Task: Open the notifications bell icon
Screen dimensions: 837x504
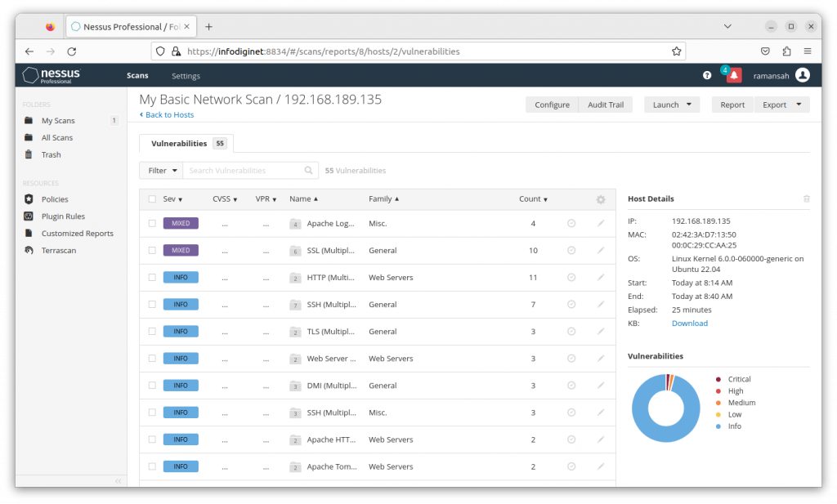Action: 734,76
